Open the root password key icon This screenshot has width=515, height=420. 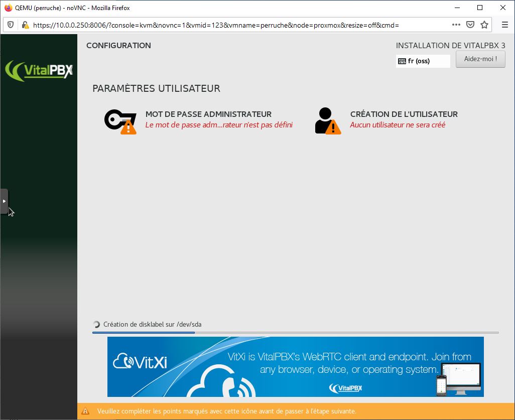pos(120,121)
